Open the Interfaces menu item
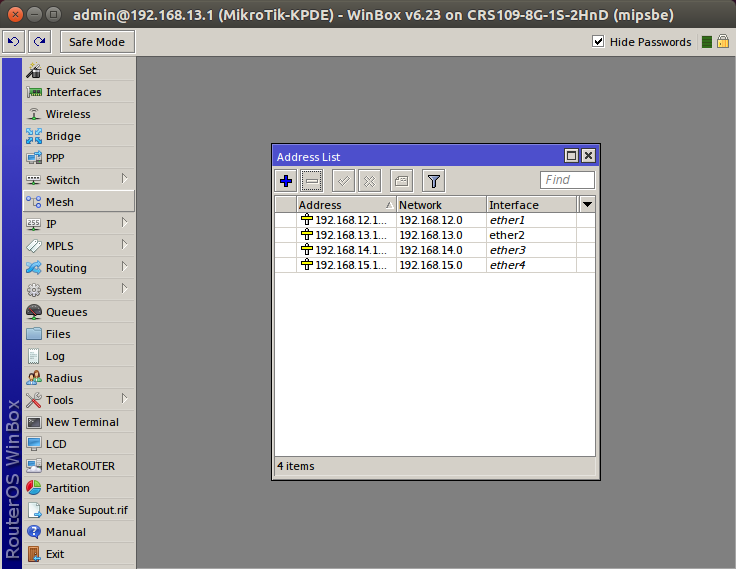Viewport: 736px width, 569px height. [79, 92]
